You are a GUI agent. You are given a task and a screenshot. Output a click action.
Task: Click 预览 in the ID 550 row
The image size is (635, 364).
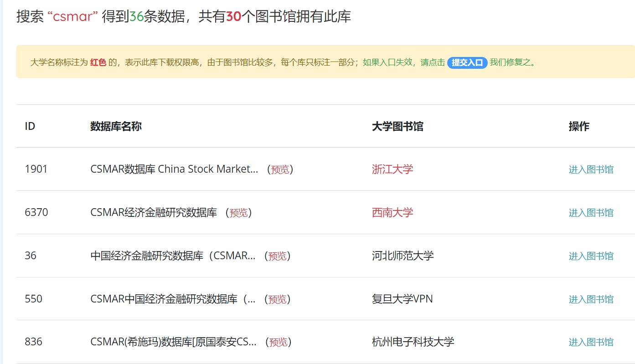coord(277,299)
